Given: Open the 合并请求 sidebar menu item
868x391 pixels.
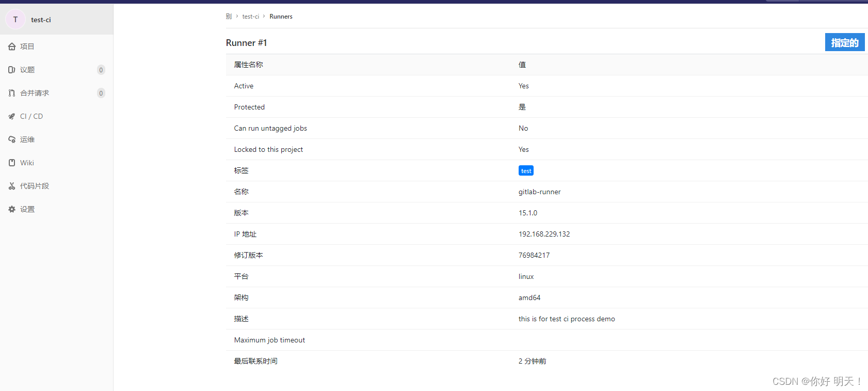Looking at the screenshot, I should [x=57, y=93].
